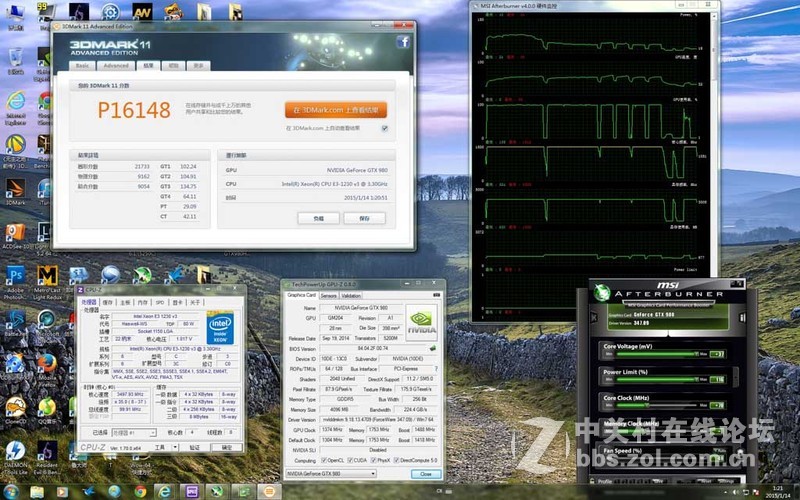
Task: Click the GPU clock graph in Afterburner monitor
Action: pyautogui.click(x=591, y=163)
